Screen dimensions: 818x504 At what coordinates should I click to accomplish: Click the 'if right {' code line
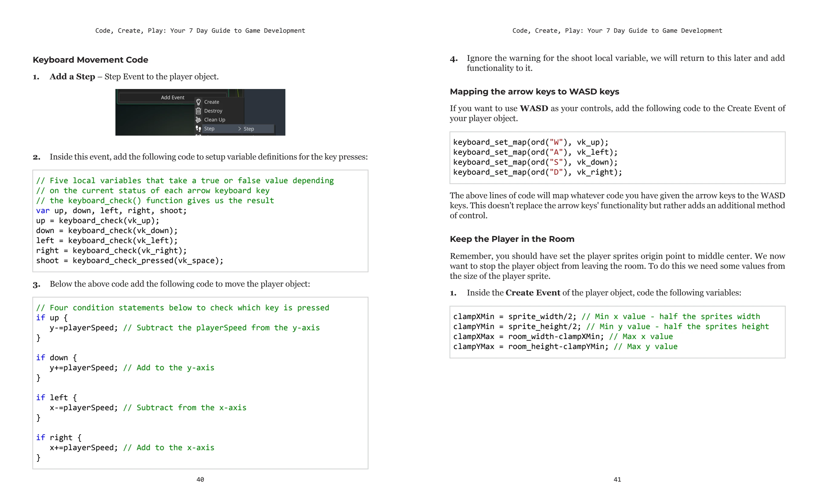[x=59, y=438]
